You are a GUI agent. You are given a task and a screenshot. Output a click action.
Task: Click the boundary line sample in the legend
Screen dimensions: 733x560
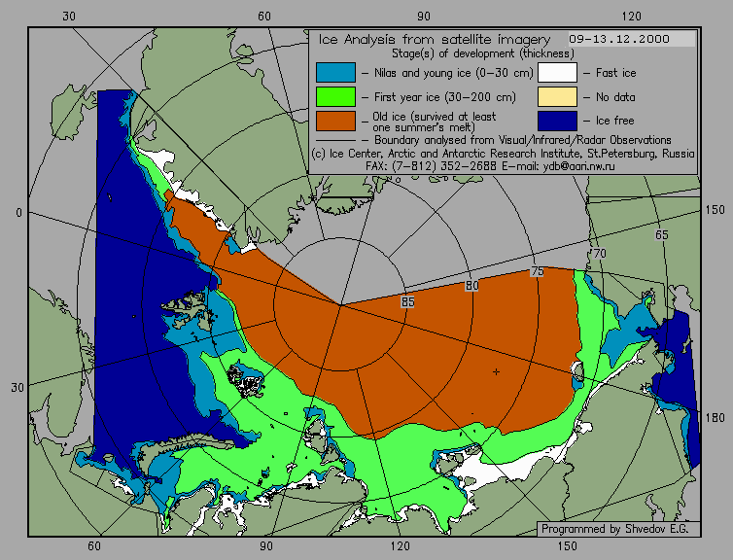[x=335, y=140]
